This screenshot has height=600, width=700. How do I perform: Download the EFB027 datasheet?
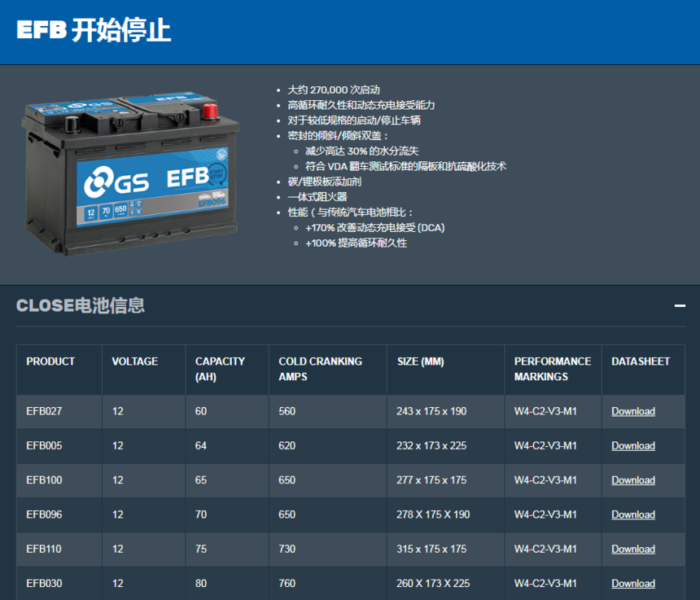tap(633, 411)
